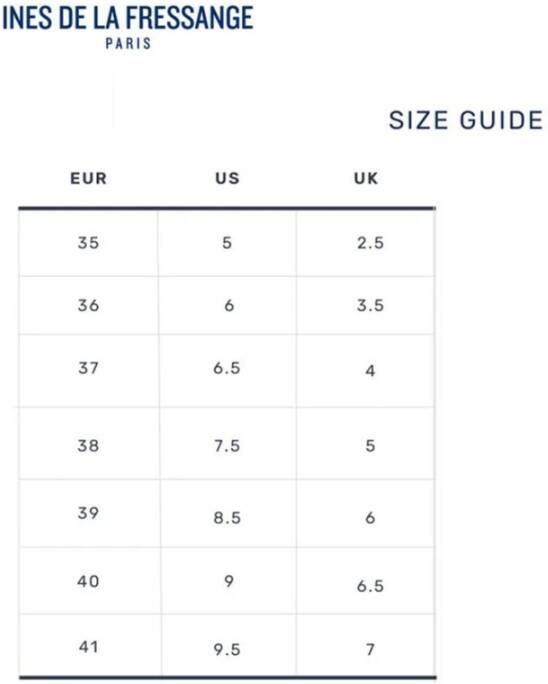Click US size 7.5 cell
This screenshot has width=548, height=684.
[x=227, y=443]
